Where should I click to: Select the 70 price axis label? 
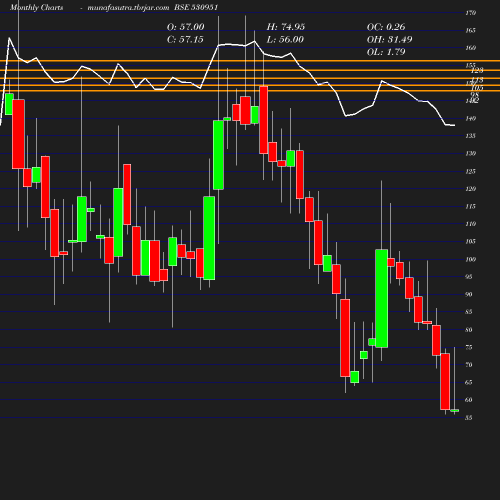[468, 365]
